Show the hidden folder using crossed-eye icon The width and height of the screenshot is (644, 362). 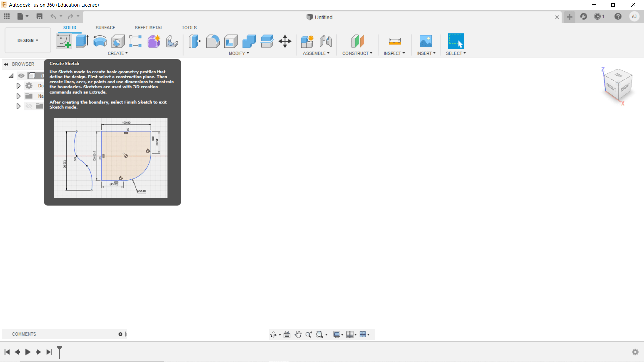pyautogui.click(x=29, y=106)
